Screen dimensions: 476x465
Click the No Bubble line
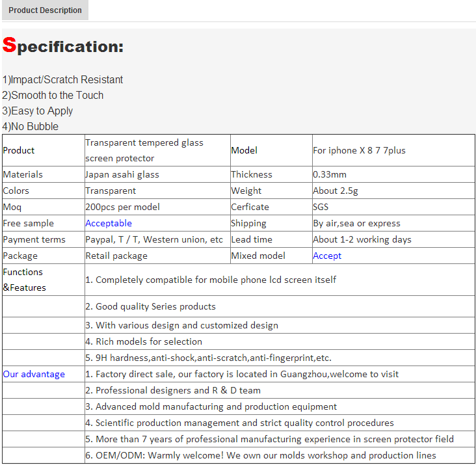30,126
